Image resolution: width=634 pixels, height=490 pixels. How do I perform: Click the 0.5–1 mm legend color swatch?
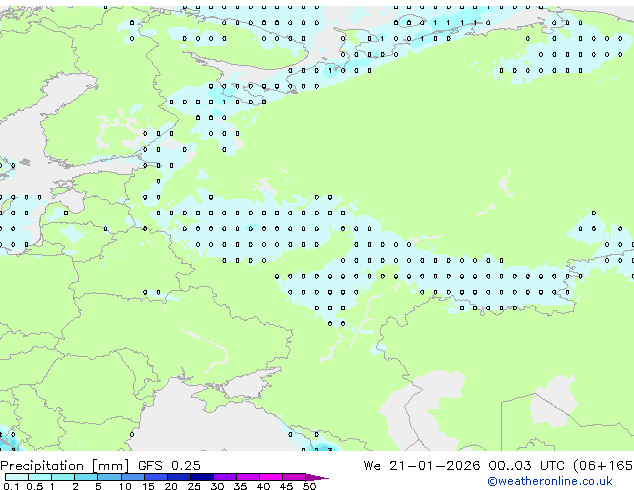(x=40, y=477)
